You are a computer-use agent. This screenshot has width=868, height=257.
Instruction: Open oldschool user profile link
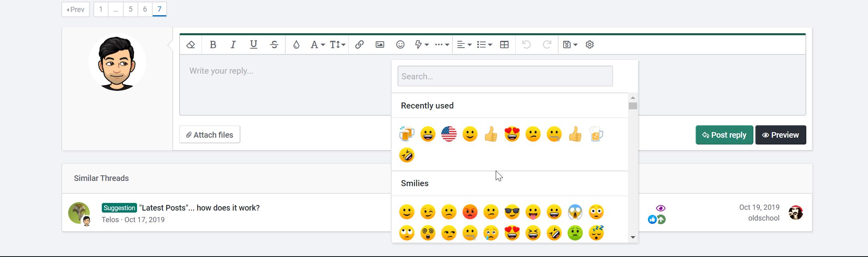click(x=764, y=218)
